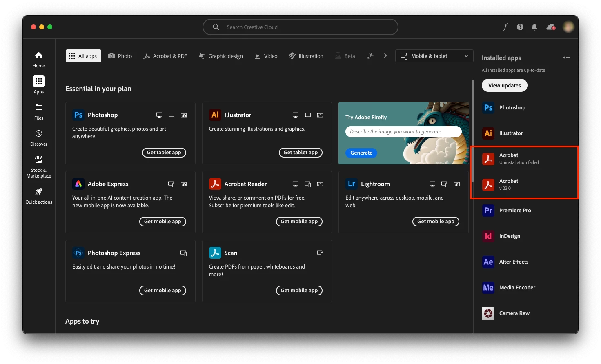The width and height of the screenshot is (601, 364).
Task: Click the Photoshop Express icon in its card
Action: click(78, 253)
